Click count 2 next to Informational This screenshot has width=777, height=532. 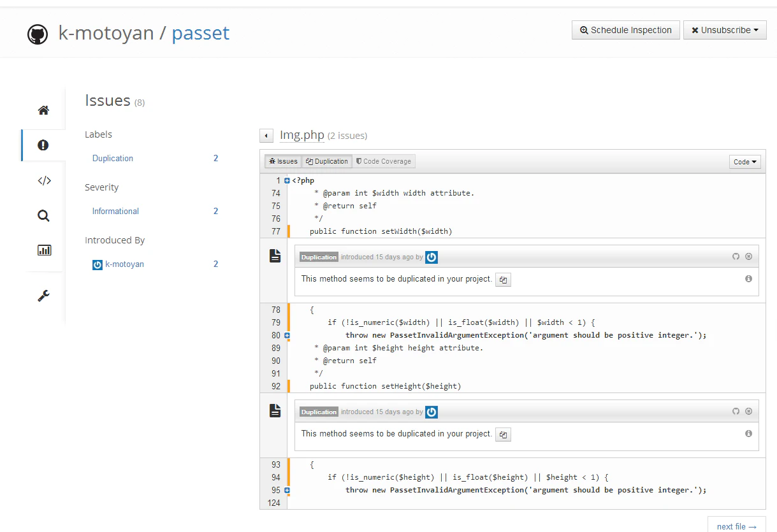click(215, 212)
